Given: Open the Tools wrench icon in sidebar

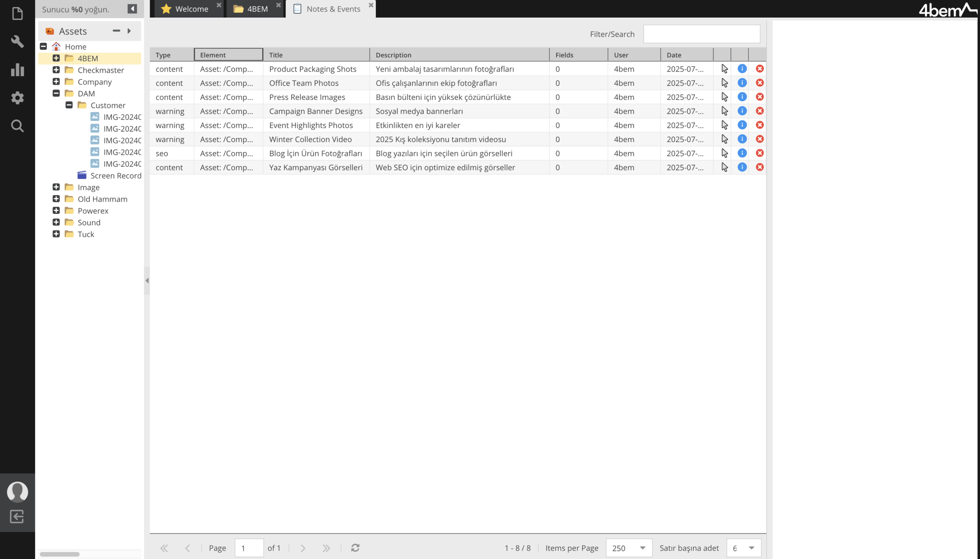Looking at the screenshot, I should (17, 41).
